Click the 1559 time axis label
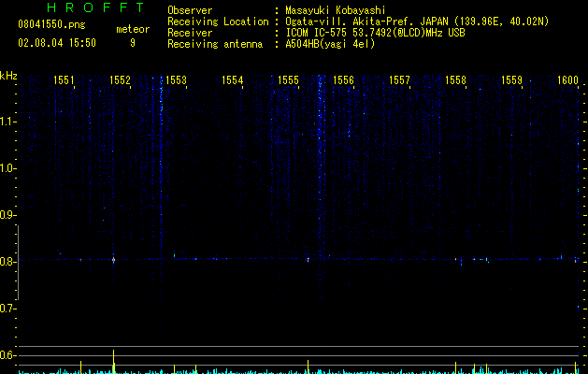588x374 pixels. 511,80
